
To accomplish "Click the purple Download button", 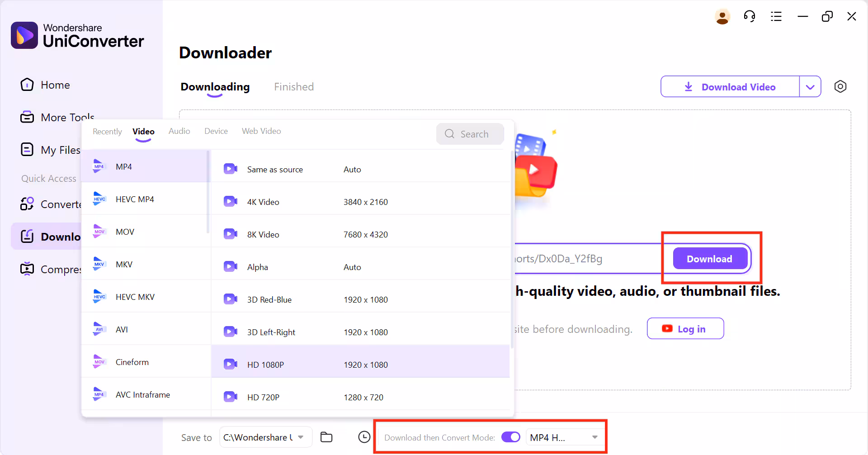I will (710, 259).
